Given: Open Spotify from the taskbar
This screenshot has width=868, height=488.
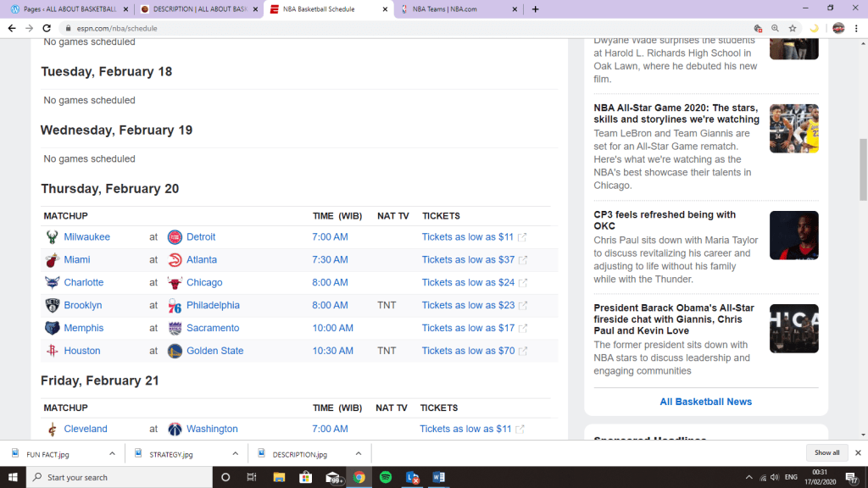Looking at the screenshot, I should (x=386, y=477).
